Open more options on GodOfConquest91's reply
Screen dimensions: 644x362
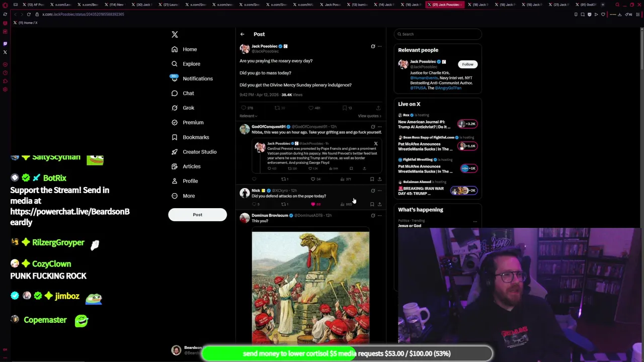(x=379, y=127)
